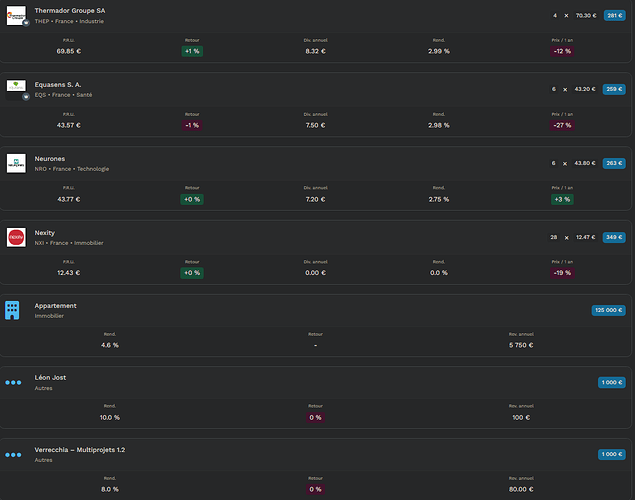635x500 pixels.
Task: Click the P.R.U. value 69.85 €
Action: tap(68, 51)
